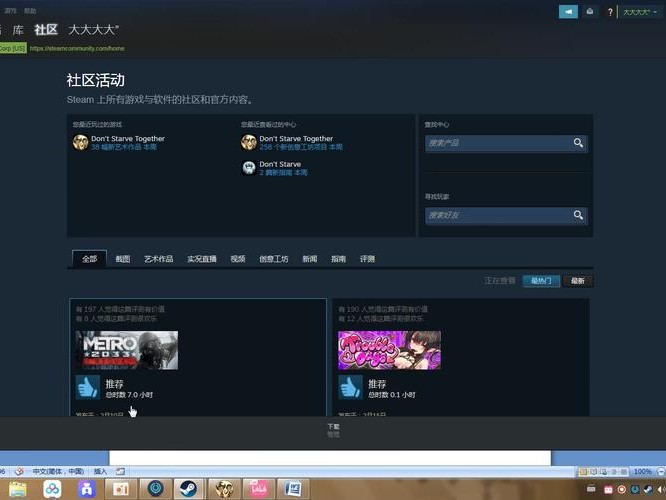Open the Steam announcements megaphone icon
Image resolution: width=666 pixels, height=500 pixels.
pos(568,12)
